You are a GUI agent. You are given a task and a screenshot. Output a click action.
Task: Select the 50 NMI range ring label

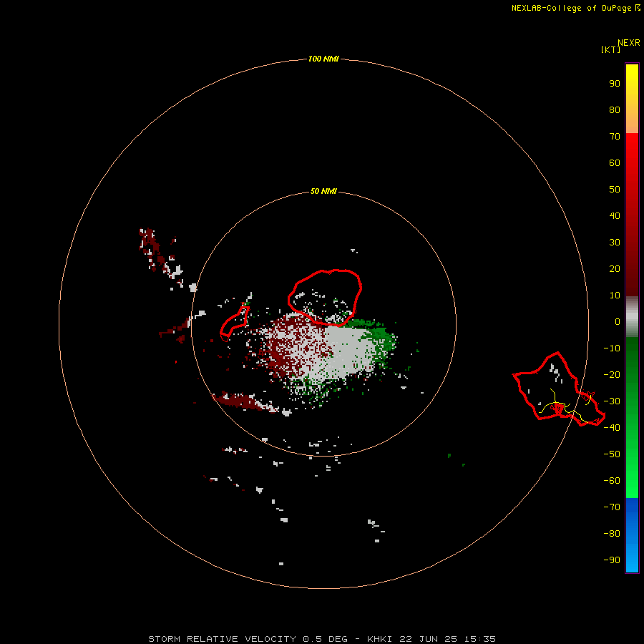pyautogui.click(x=323, y=191)
